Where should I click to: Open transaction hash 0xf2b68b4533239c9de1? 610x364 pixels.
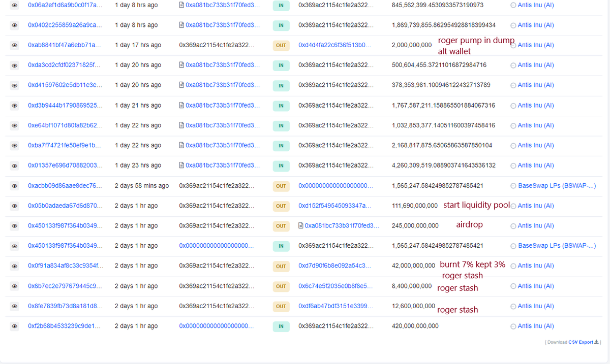65,326
